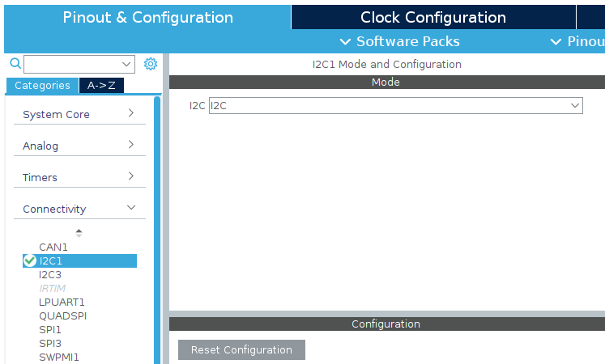Select CAN1 in the peripheral list
This screenshot has height=364, width=605.
click(x=53, y=247)
